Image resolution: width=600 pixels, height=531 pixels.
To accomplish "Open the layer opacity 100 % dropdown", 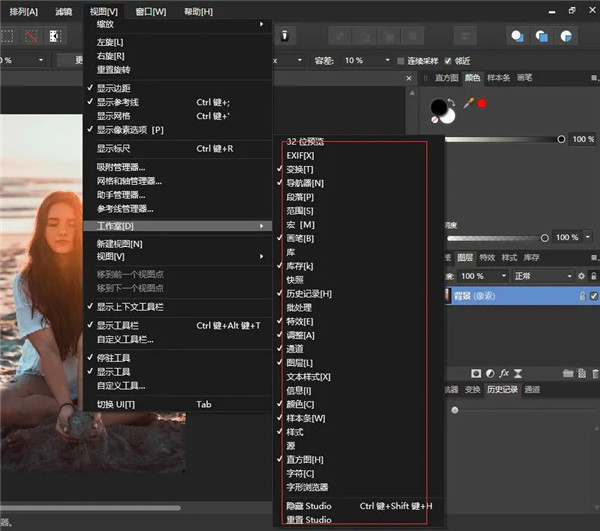I will click(x=483, y=276).
